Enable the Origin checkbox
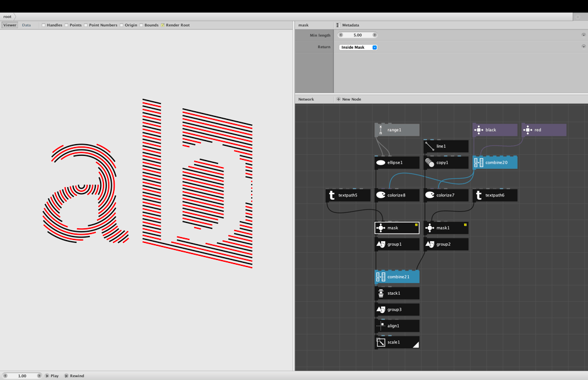Viewport: 588px width, 380px height. pyautogui.click(x=122, y=25)
